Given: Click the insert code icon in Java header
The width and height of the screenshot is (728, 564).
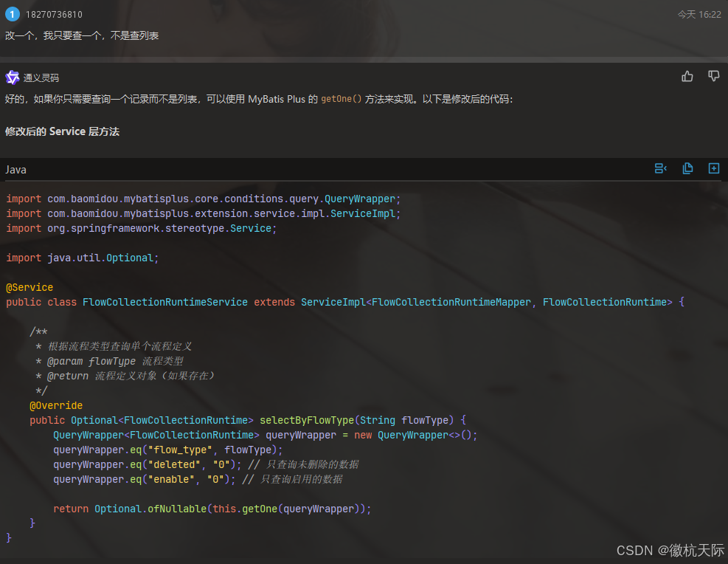Looking at the screenshot, I should (660, 168).
